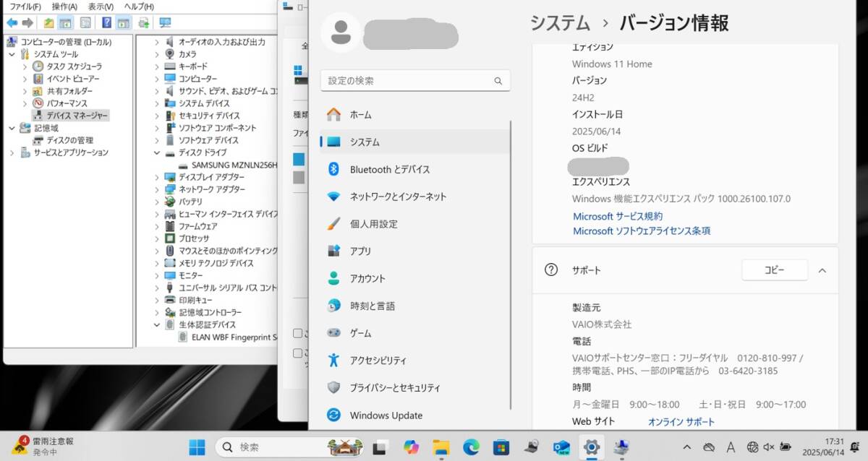This screenshot has width=868, height=461.
Task: Select デバイス マネージャー in the left tree
Action: coord(77,116)
